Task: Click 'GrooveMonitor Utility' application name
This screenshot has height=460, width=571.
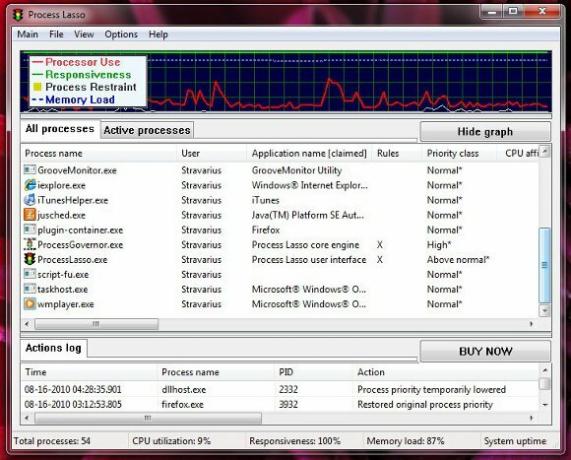Action: pos(296,170)
